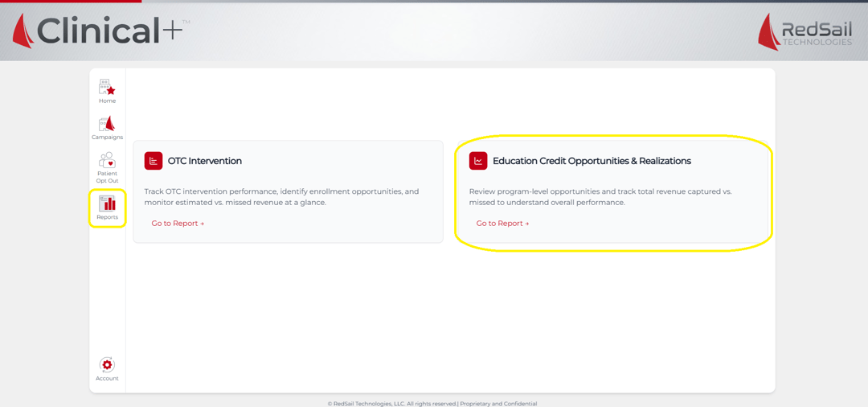868x407 pixels.
Task: Open the Reports bar-chart sidebar icon
Action: point(107,203)
